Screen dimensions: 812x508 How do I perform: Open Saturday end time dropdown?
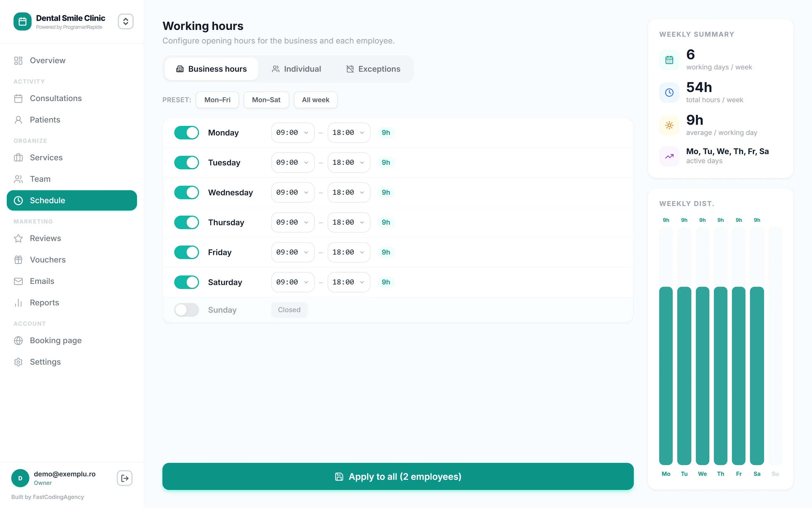[349, 282]
